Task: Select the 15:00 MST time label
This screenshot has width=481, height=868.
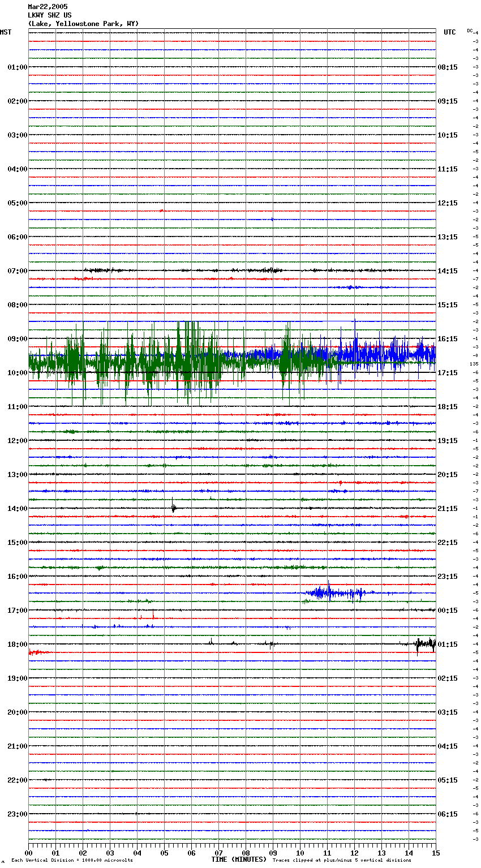Action: [x=18, y=543]
